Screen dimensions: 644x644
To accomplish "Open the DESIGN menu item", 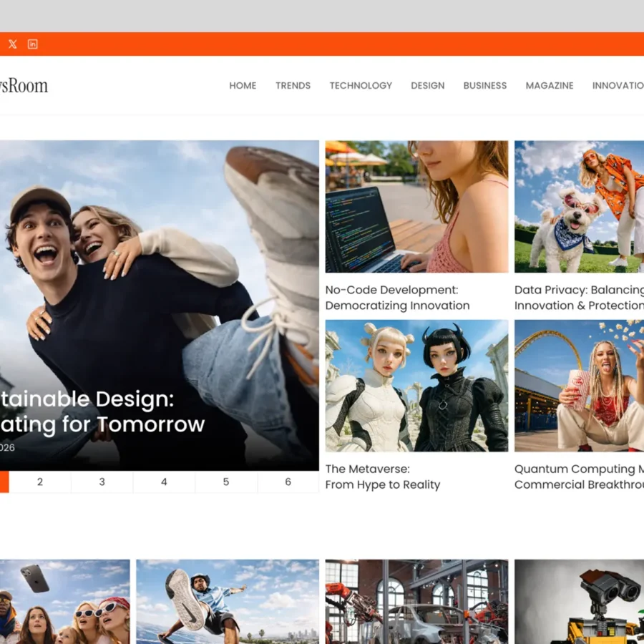I will click(x=428, y=85).
